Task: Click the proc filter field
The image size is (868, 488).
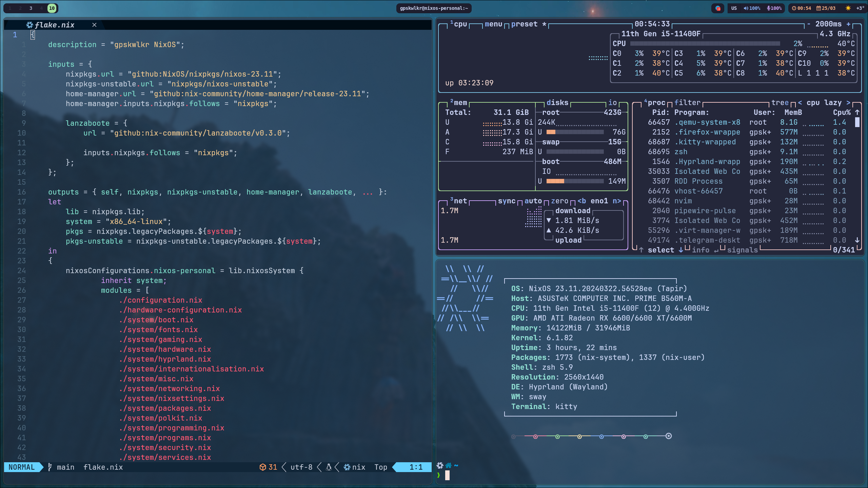Action: [x=687, y=102]
